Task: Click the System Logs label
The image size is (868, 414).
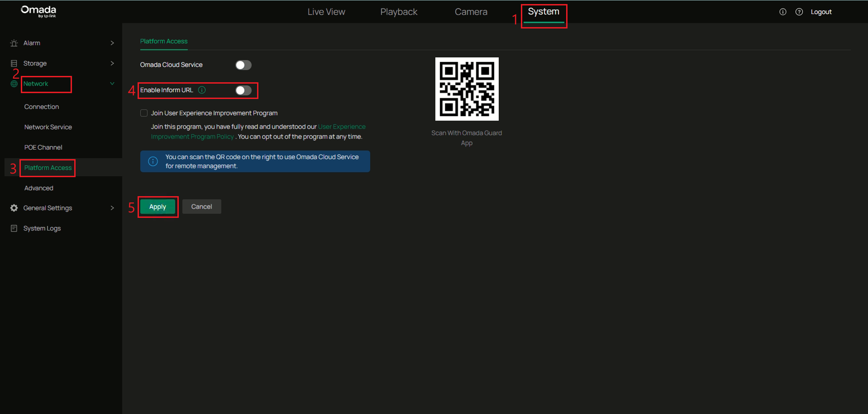Action: (x=42, y=228)
